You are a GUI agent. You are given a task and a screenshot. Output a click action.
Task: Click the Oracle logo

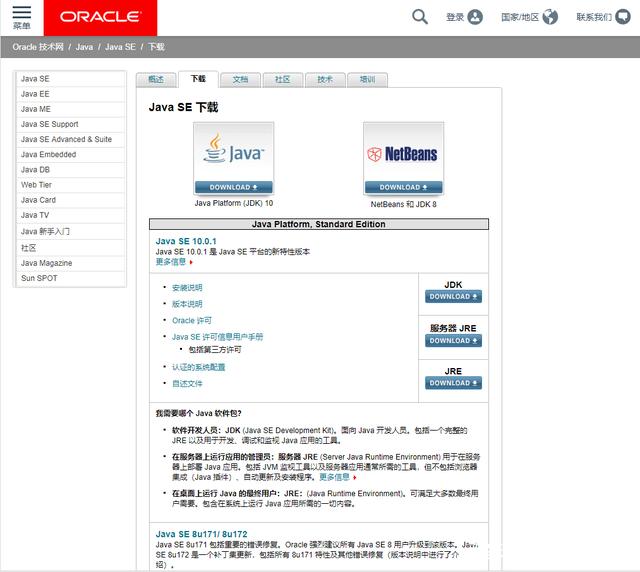click(100, 17)
